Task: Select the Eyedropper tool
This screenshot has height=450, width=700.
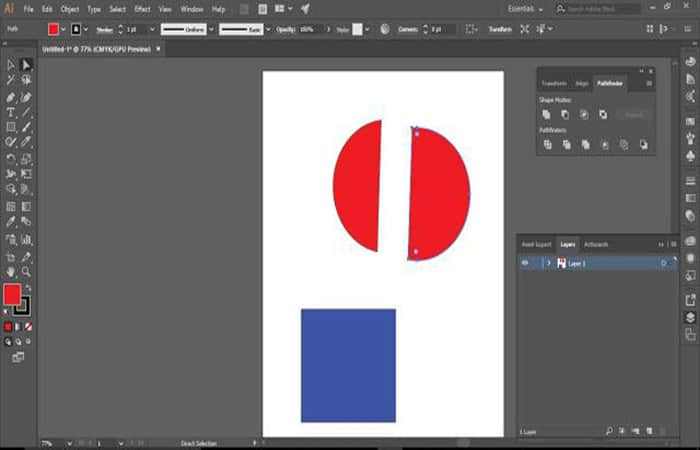Action: tap(11, 221)
